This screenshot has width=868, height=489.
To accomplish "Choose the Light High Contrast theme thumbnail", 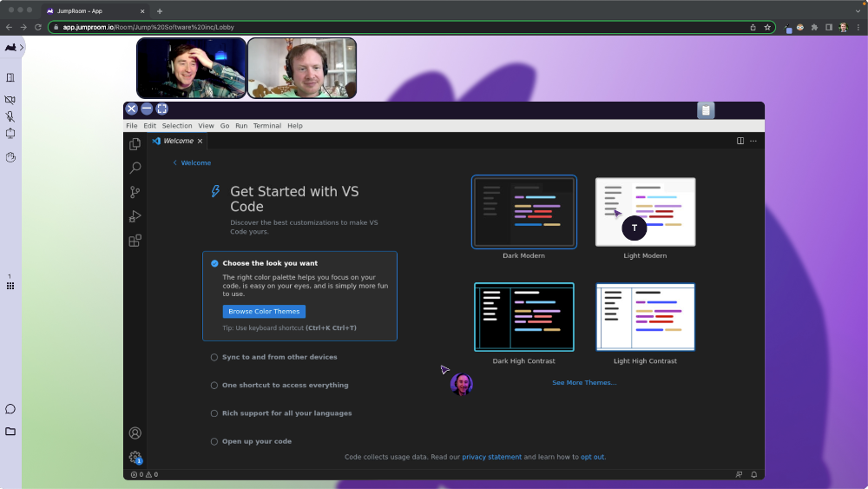I will click(x=646, y=317).
